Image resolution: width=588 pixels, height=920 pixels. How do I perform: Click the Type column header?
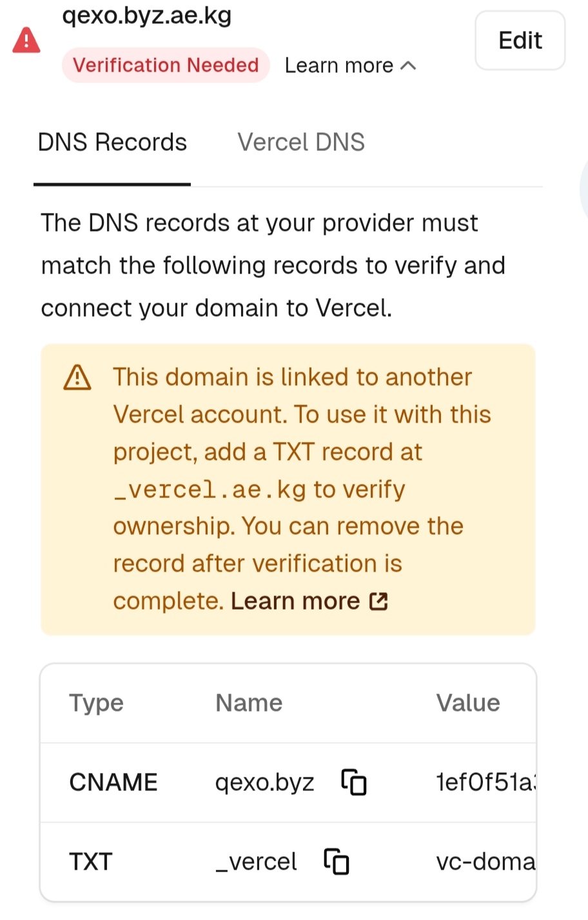(96, 703)
